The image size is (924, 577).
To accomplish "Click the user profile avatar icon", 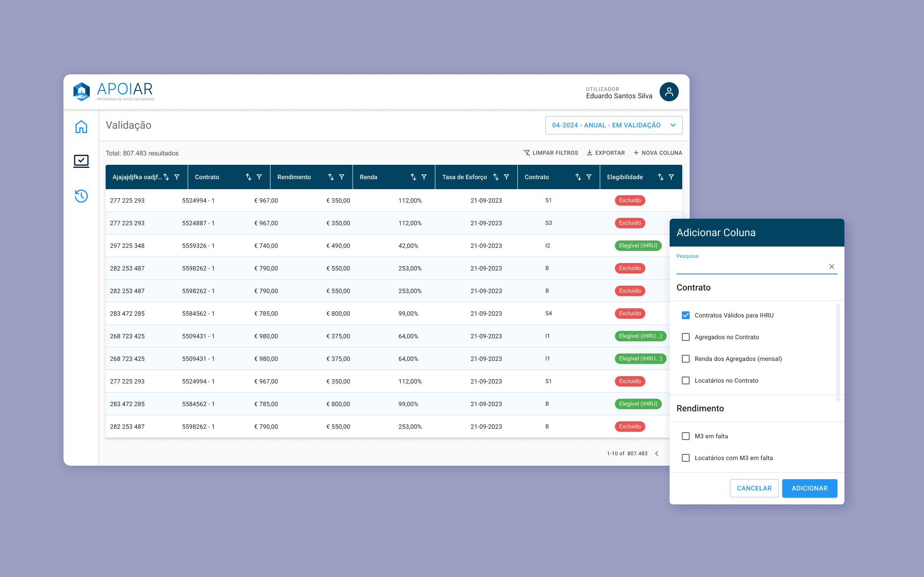I will (x=669, y=92).
